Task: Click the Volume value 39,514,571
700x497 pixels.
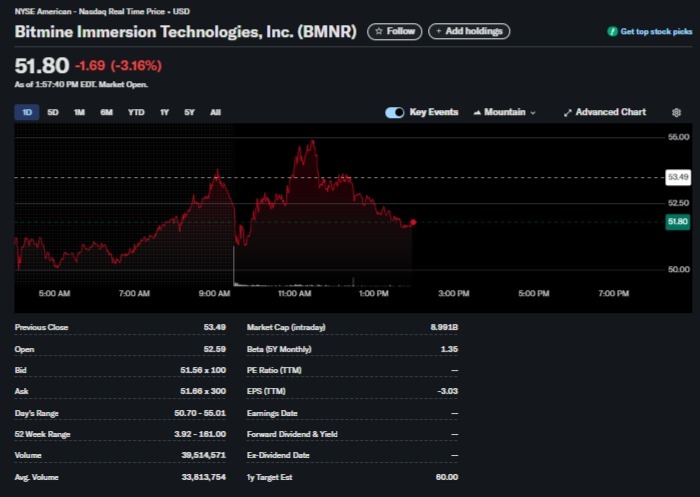Action: pyautogui.click(x=204, y=455)
